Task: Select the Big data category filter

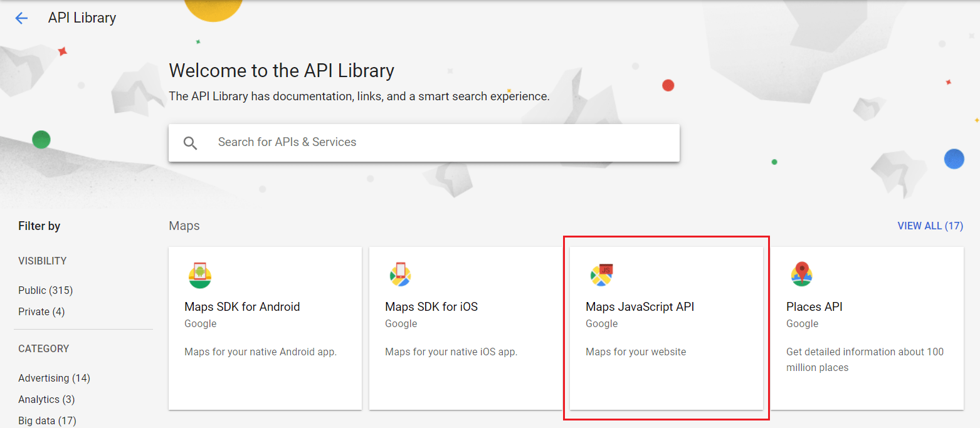Action: [x=47, y=420]
